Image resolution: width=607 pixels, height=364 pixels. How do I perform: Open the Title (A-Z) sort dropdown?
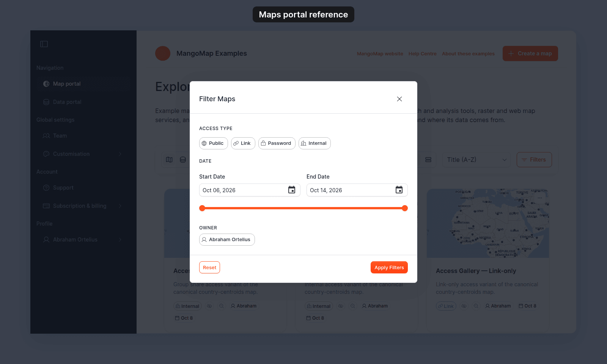click(x=476, y=160)
